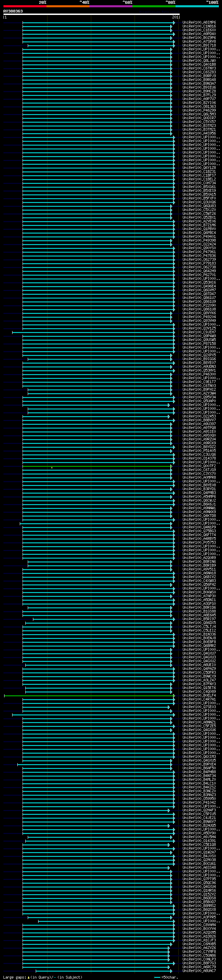Image resolution: width=222 pixels, height=980 pixels.
Task: Open hit UniRef100_B8YE08
Action: (199, 485)
